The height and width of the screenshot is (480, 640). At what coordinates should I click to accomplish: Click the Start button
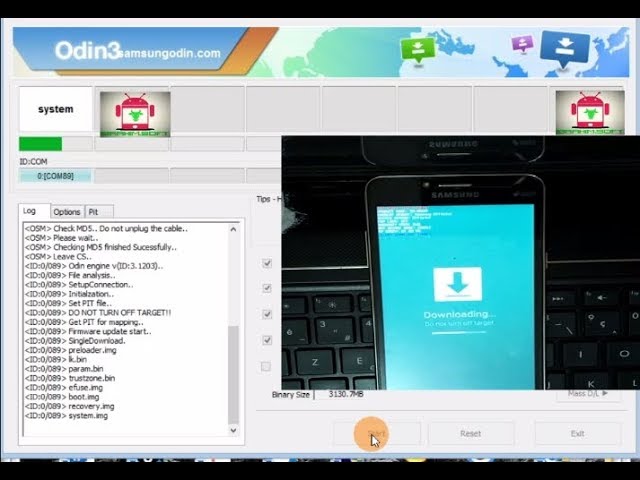[377, 433]
